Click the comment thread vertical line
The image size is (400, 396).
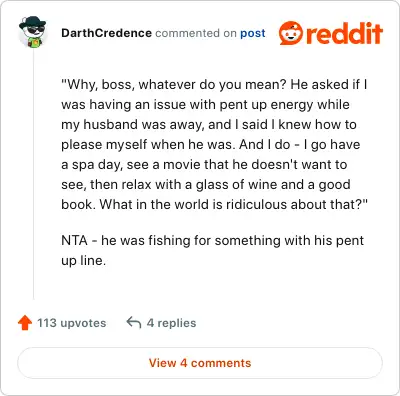click(x=33, y=174)
